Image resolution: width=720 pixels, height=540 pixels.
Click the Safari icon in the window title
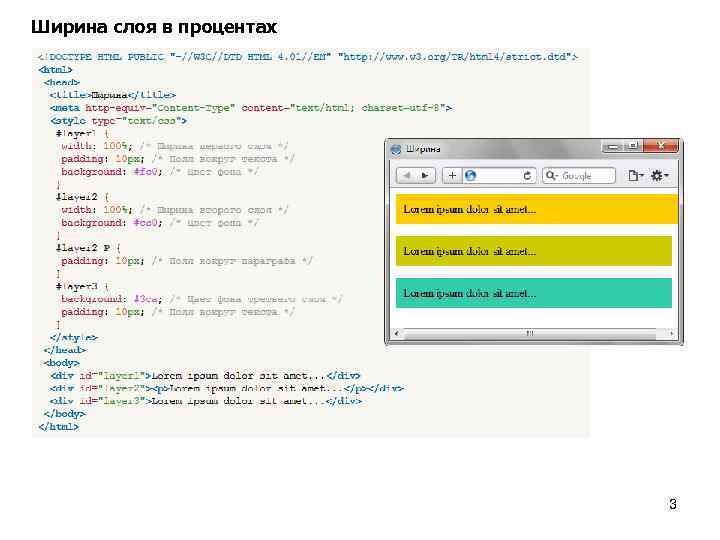pos(395,149)
